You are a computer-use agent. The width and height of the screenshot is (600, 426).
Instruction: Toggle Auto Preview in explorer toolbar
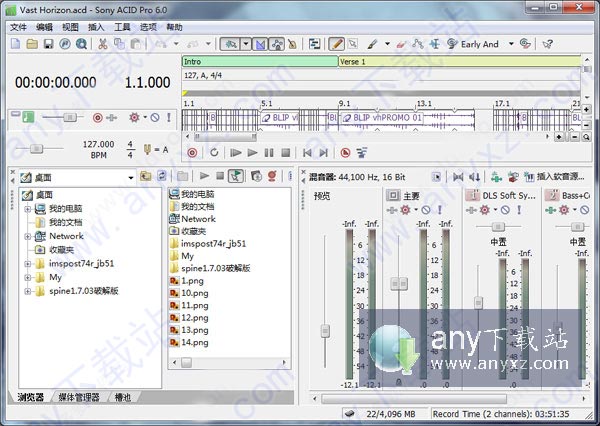click(236, 176)
